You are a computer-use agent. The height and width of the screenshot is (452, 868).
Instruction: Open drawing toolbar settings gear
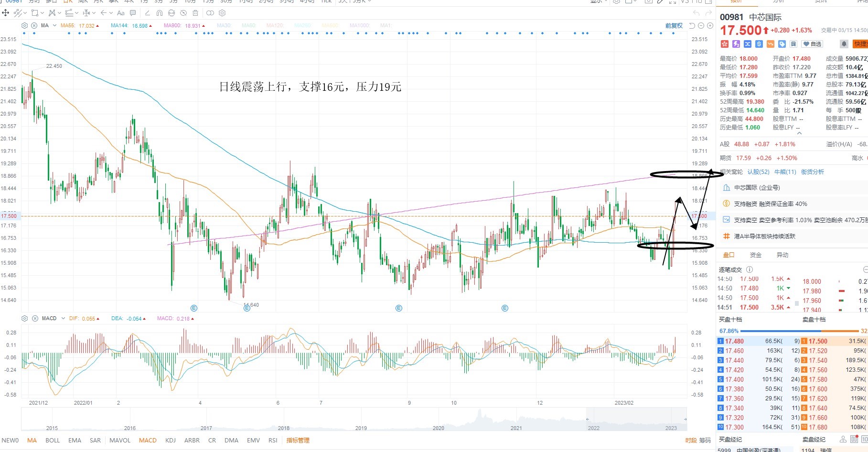222,13
